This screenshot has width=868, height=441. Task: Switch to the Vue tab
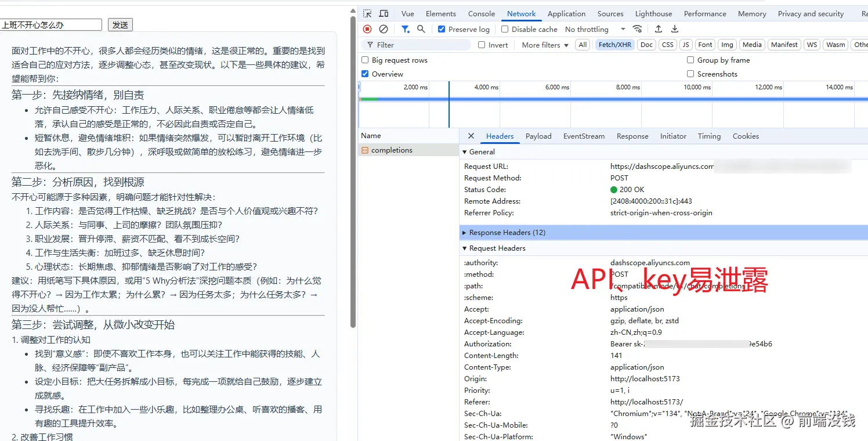(408, 13)
